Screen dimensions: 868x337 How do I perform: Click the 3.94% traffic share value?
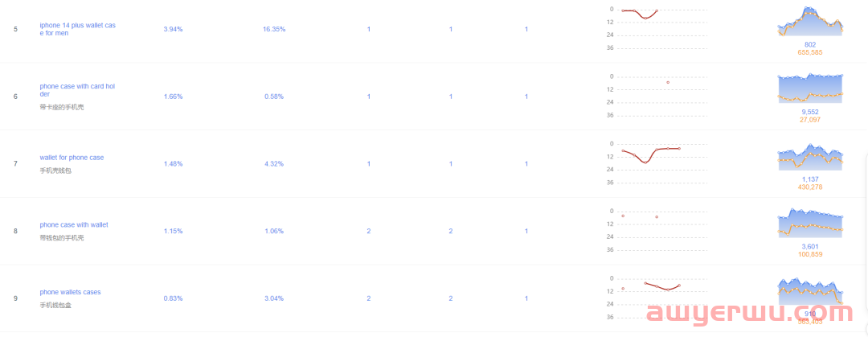coord(174,30)
